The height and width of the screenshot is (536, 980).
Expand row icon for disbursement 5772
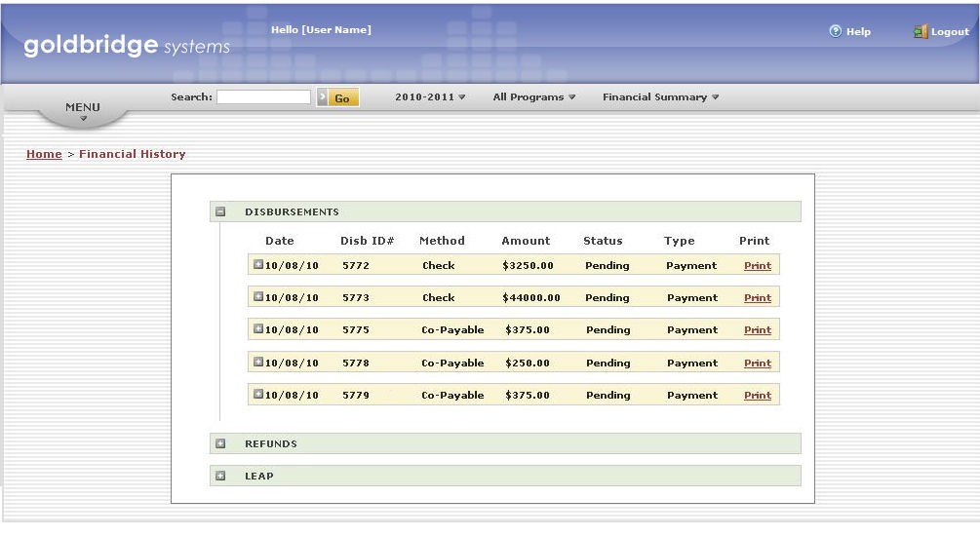point(258,264)
